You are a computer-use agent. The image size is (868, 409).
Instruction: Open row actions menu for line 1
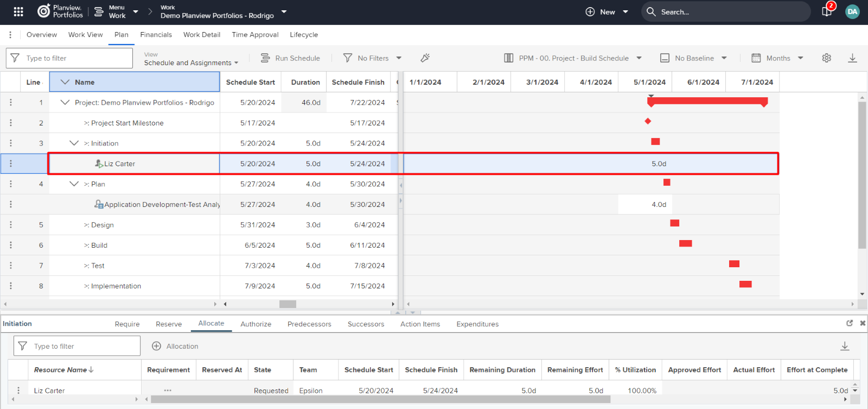(10, 103)
